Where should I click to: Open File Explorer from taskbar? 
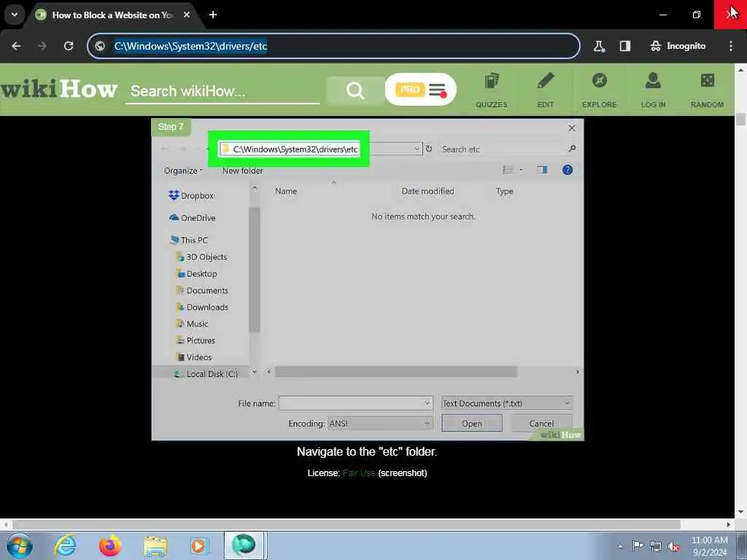(x=155, y=547)
